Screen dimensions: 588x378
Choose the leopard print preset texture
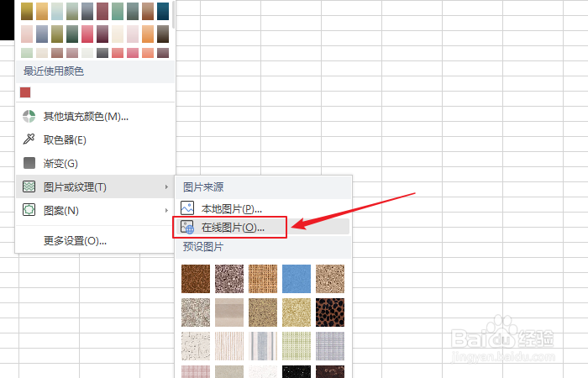pos(330,312)
